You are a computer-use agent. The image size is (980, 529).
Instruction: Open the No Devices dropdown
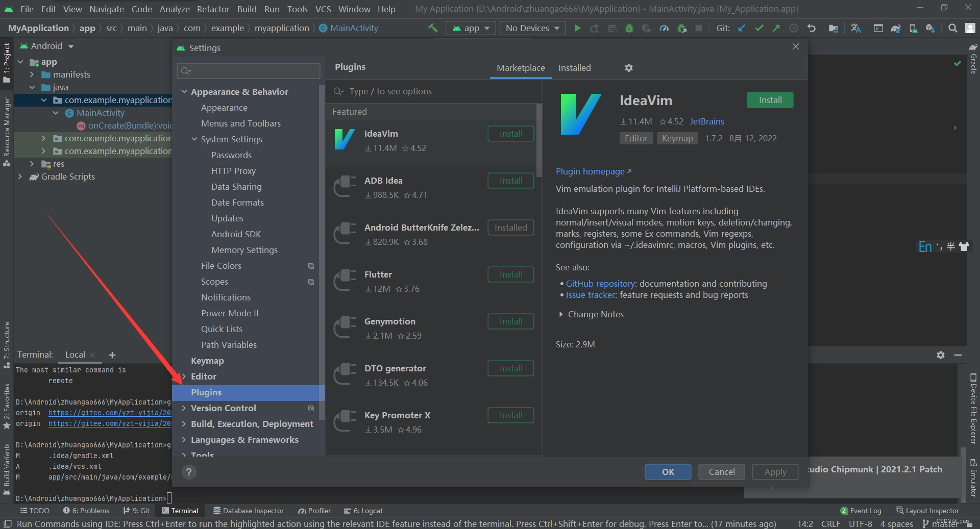tap(532, 28)
